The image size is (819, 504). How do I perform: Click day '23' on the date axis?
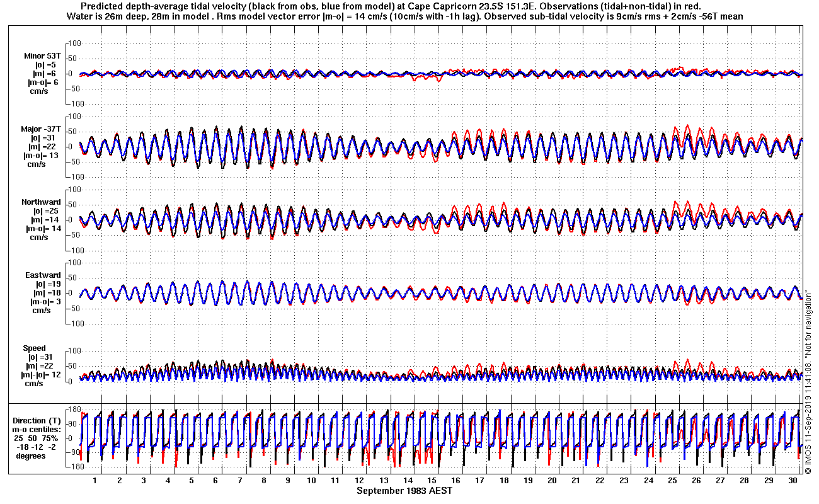(x=624, y=481)
